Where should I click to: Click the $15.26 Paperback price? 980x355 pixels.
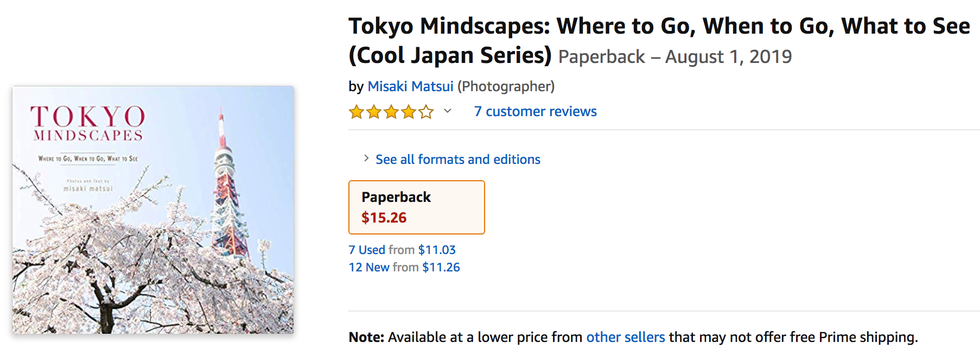click(384, 218)
